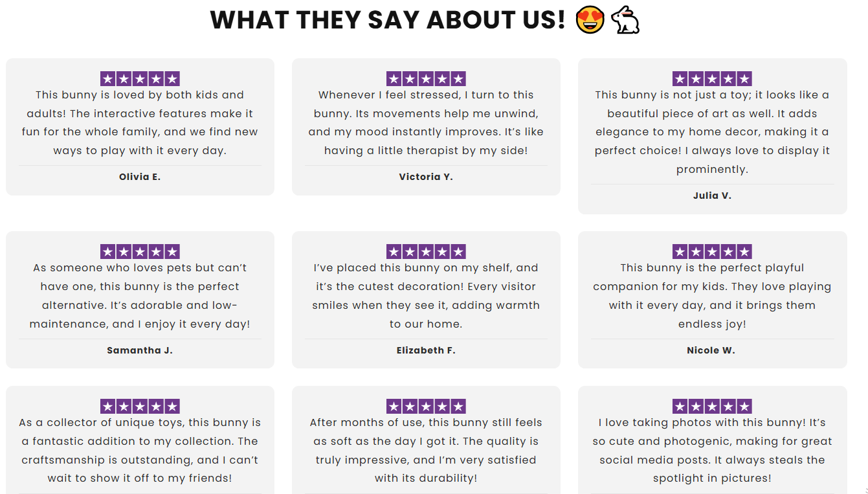Click the "What They Say About Us!" heading
Viewport: 868px width, 494px height.
(388, 20)
